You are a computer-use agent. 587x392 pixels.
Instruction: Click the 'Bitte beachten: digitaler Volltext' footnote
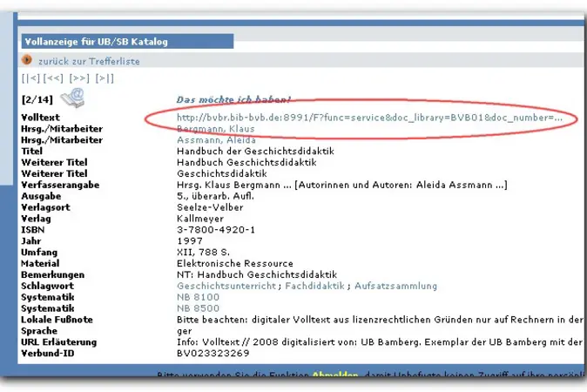click(x=380, y=320)
